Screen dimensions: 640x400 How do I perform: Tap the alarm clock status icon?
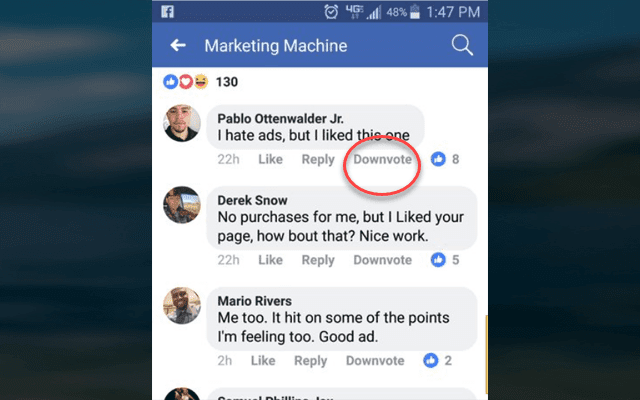331,12
